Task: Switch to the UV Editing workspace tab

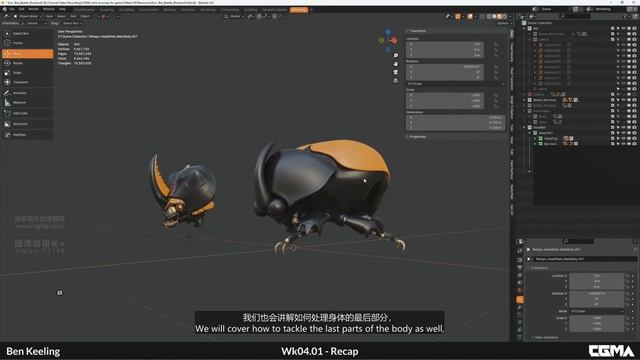Action: coord(126,9)
